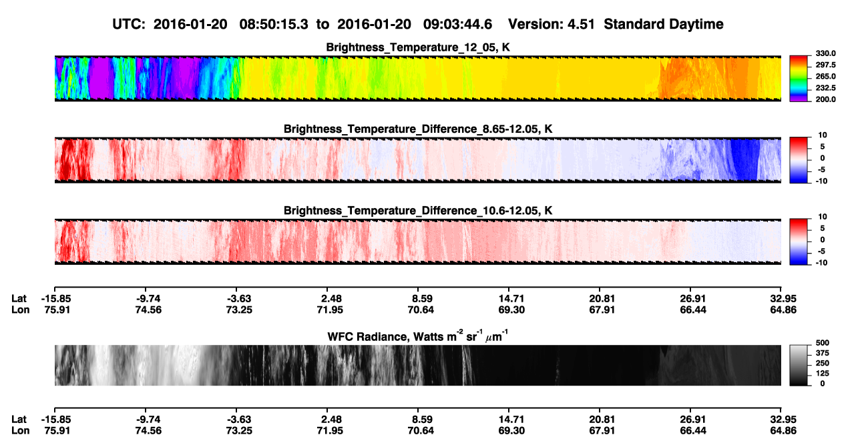This screenshot has width=868, height=445.
Task: Click the '250' tick on WFC colorbar
Action: click(x=823, y=363)
